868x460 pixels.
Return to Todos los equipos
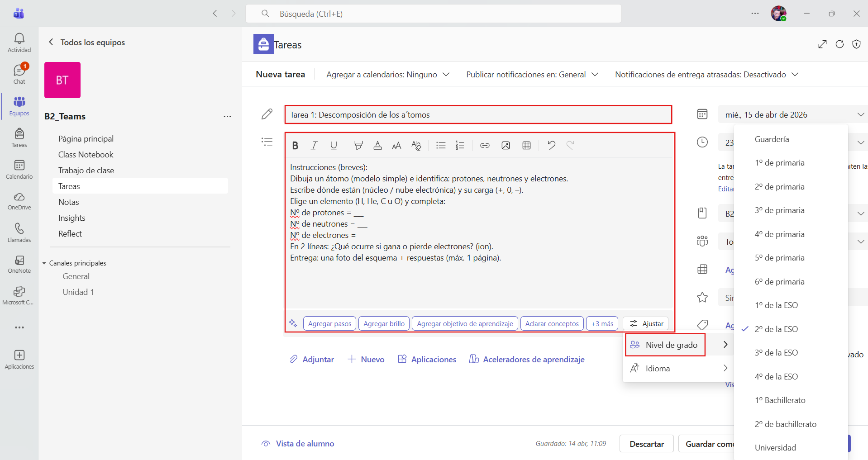pyautogui.click(x=86, y=42)
